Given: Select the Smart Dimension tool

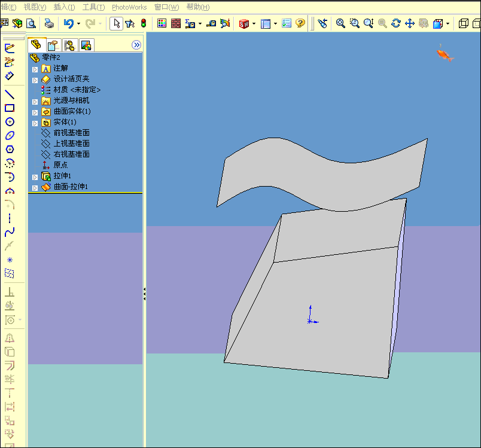Looking at the screenshot, I should 10,76.
